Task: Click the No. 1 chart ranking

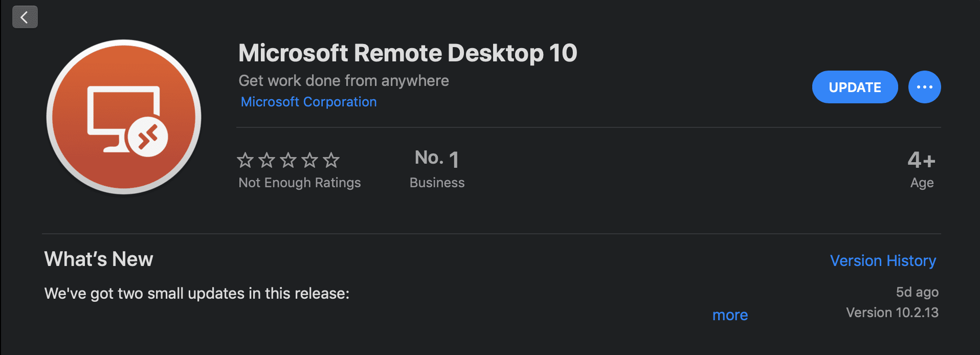Action: [437, 159]
